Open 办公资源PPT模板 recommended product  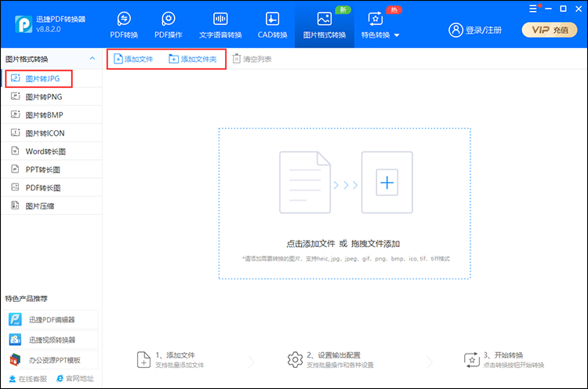52,360
